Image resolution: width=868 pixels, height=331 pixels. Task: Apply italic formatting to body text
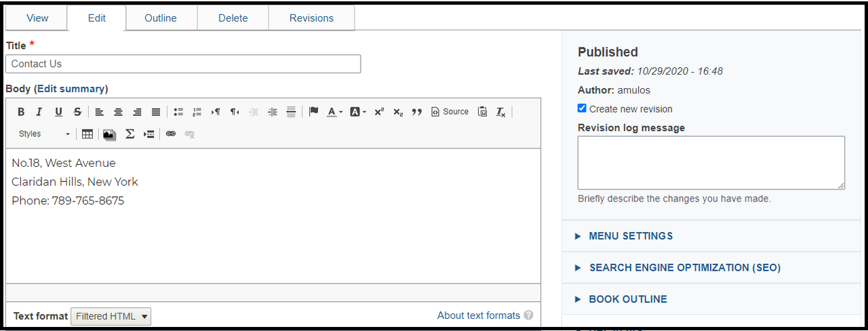click(x=39, y=112)
